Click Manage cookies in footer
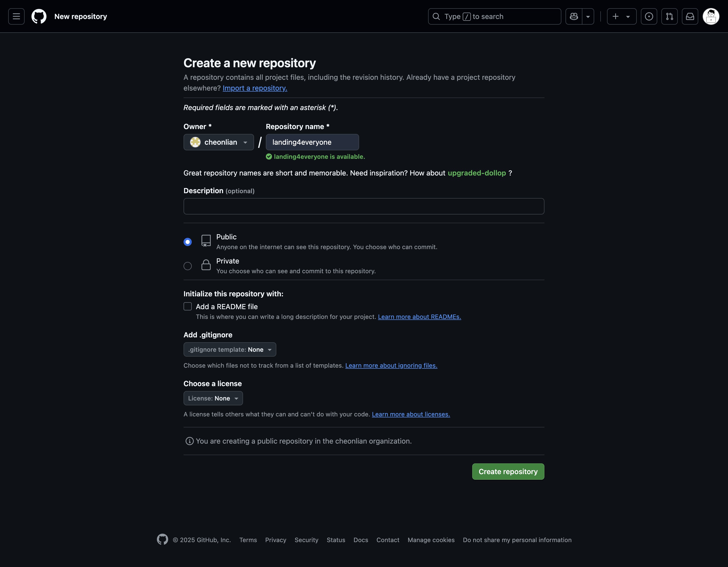Screen dimensions: 728x567 point(431,540)
